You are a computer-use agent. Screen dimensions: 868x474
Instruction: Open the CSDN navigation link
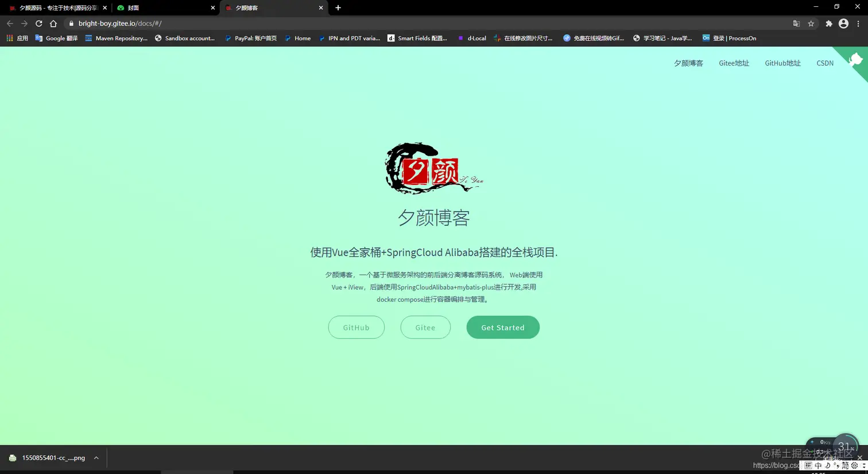click(825, 63)
